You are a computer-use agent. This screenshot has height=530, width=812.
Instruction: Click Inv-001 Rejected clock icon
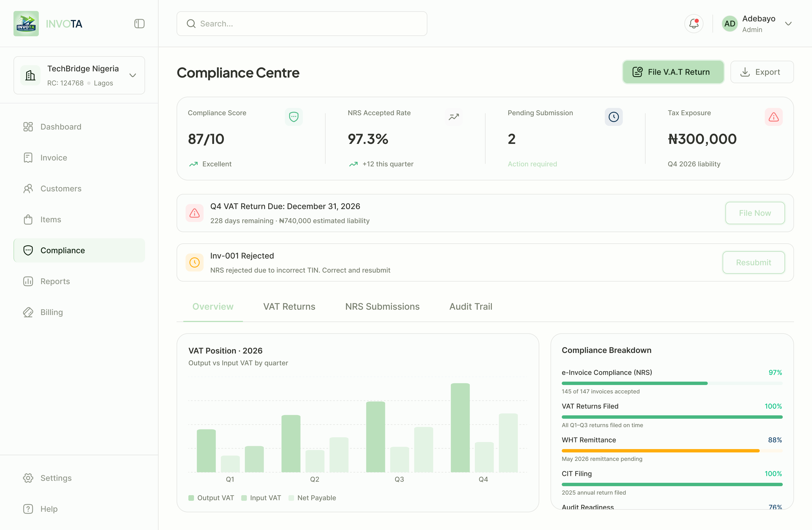coord(195,262)
